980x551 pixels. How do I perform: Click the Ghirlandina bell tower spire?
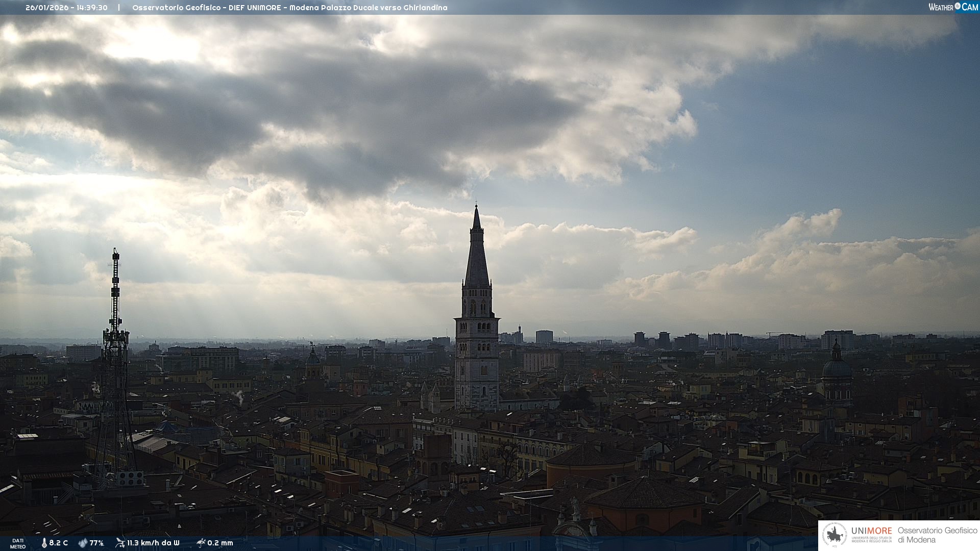(x=477, y=255)
